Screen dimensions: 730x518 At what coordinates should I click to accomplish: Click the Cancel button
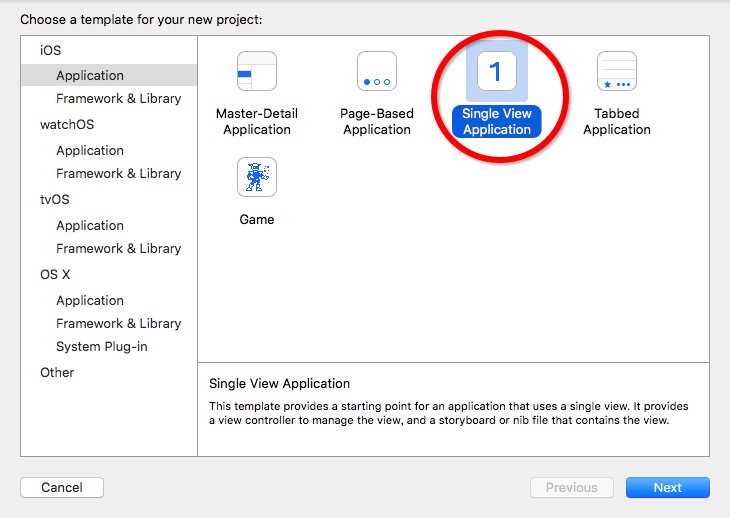click(62, 487)
